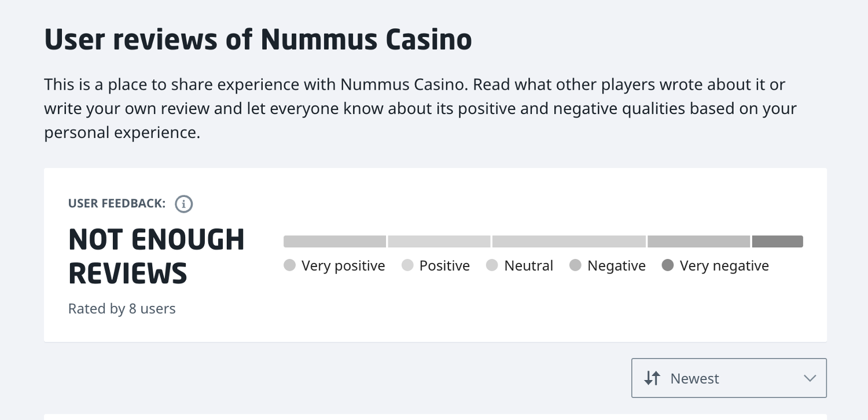Click the info icon beside User Feedback
Viewport: 868px width, 420px height.
coord(184,204)
